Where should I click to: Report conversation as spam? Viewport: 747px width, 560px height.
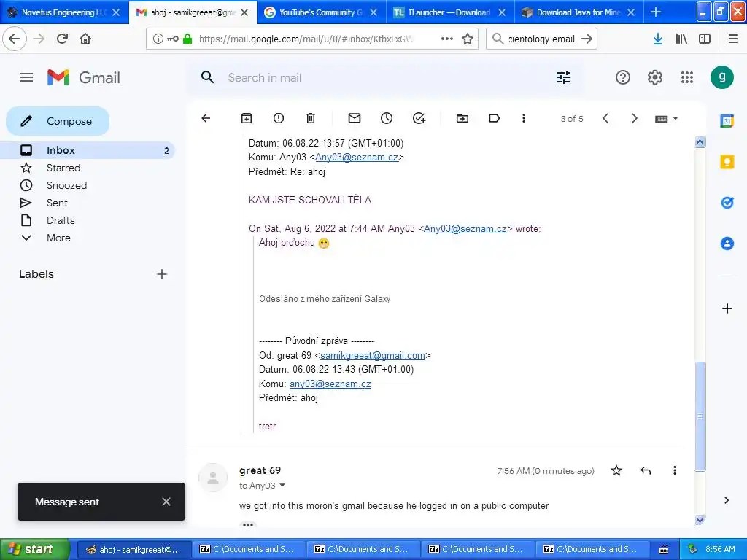tap(279, 118)
